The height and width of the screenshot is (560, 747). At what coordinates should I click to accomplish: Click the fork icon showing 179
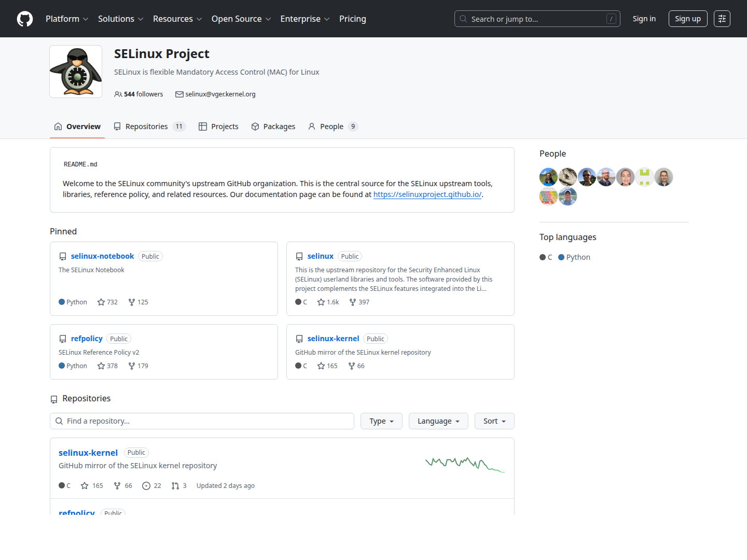tap(132, 366)
